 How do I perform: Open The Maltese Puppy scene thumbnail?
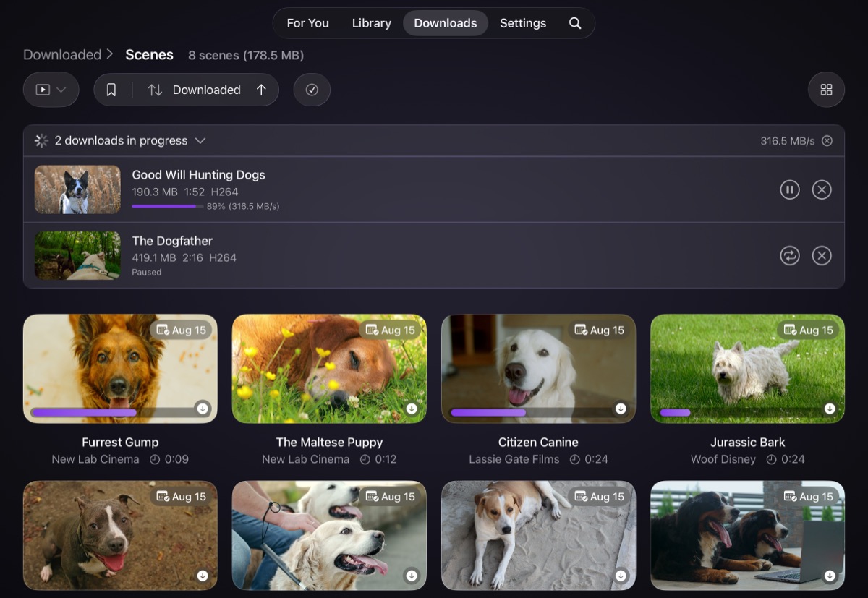tap(329, 369)
